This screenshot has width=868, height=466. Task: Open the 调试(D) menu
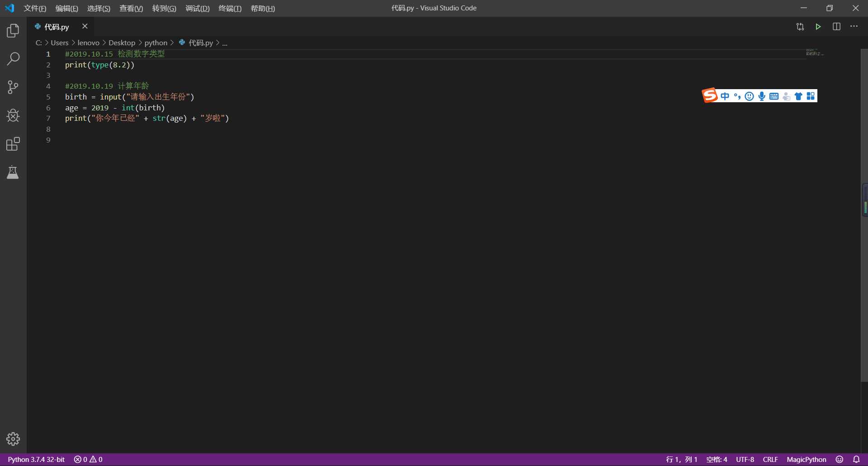(x=198, y=8)
